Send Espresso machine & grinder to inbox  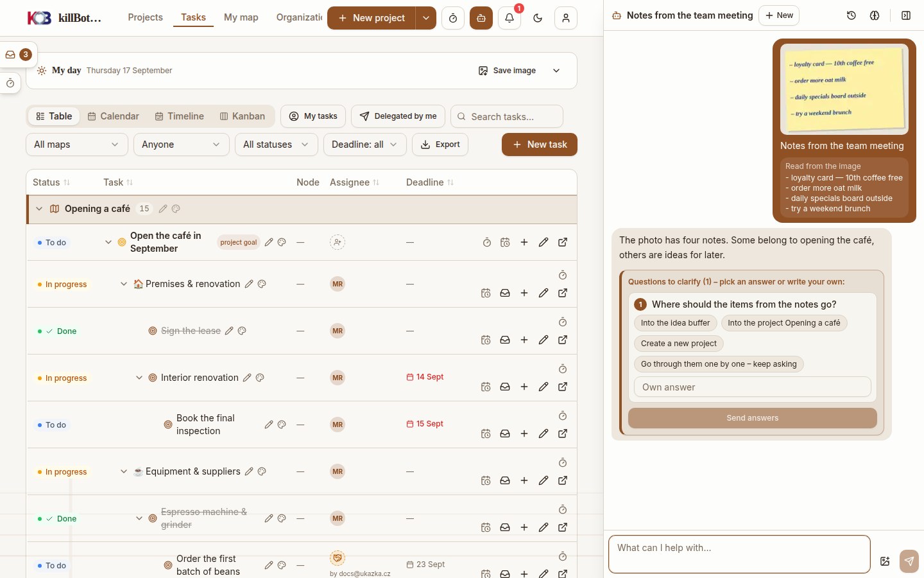505,527
